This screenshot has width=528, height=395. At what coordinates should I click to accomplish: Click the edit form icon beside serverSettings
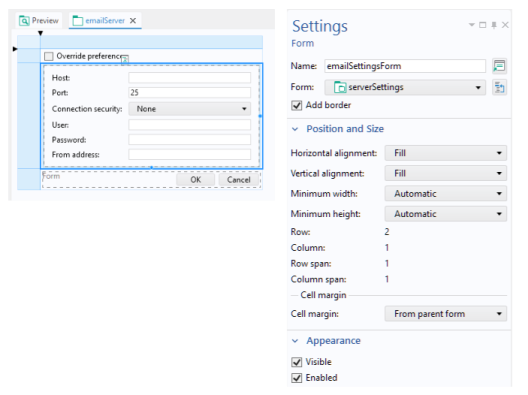coord(499,88)
